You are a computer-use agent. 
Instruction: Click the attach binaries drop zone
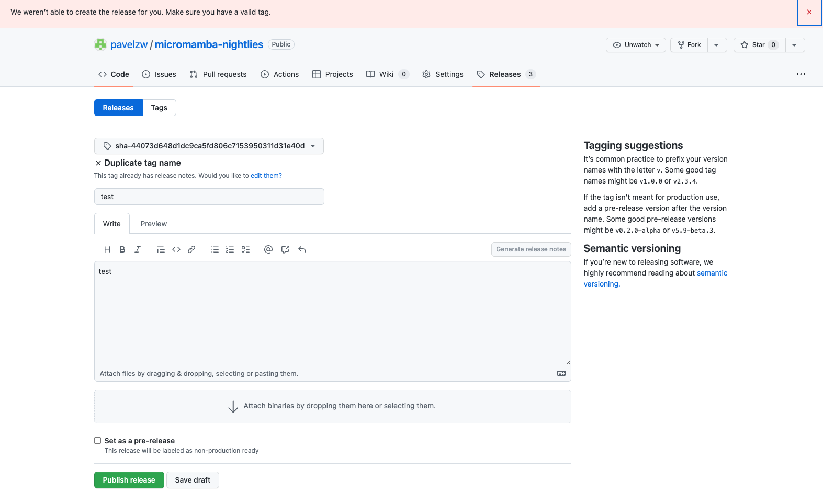(333, 406)
